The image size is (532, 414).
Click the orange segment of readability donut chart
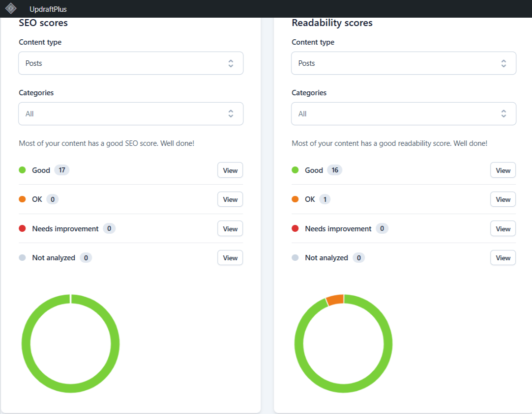pyautogui.click(x=335, y=300)
